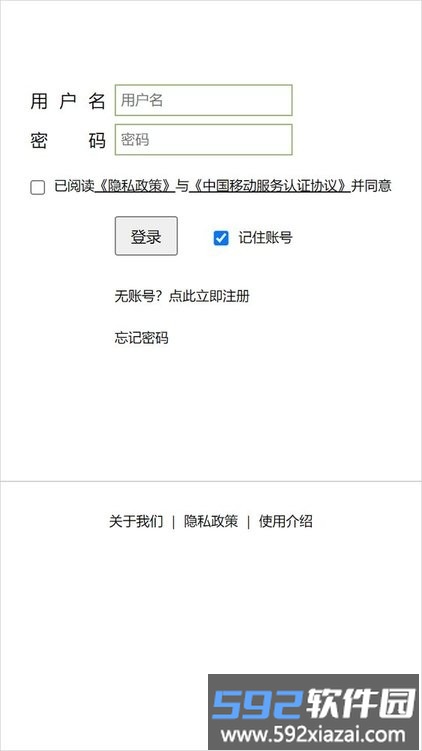Click the 用户名 text input field
The height and width of the screenshot is (751, 422).
(203, 100)
